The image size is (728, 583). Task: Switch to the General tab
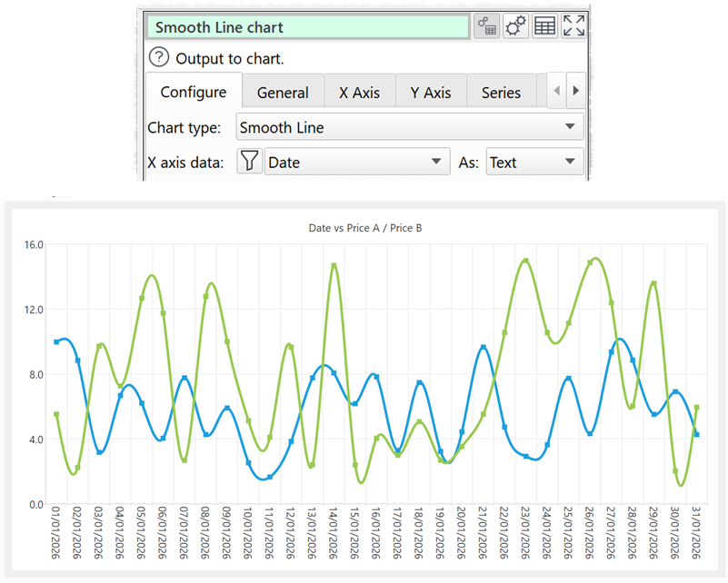[283, 92]
